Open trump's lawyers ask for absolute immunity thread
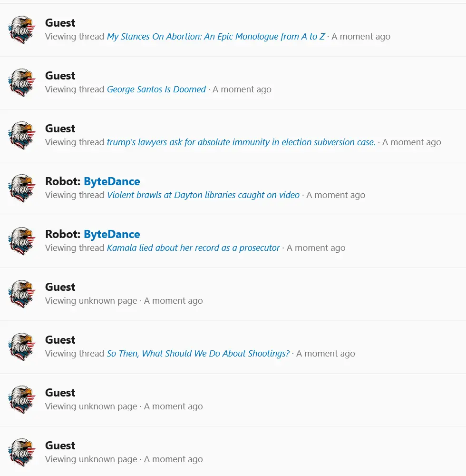This screenshot has height=476, width=466. 241,142
